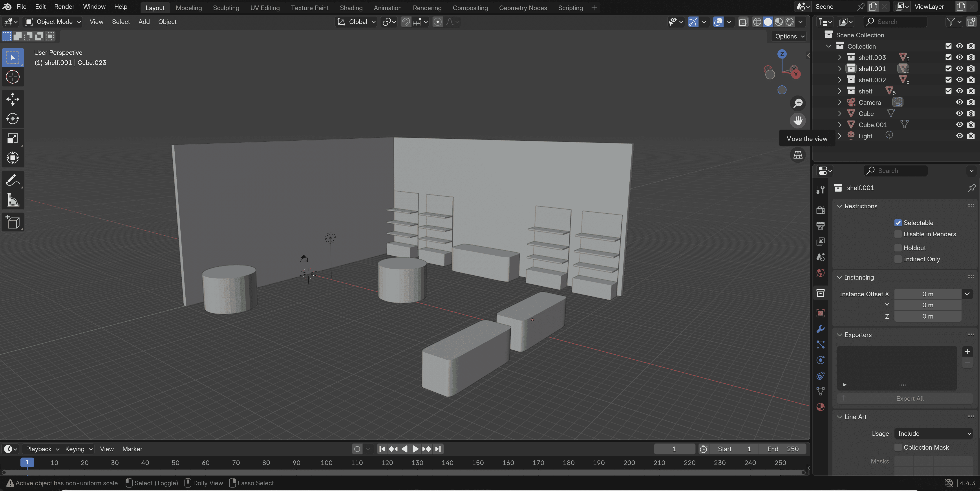The image size is (980, 491).
Task: Select the Scale tool
Action: tap(13, 139)
